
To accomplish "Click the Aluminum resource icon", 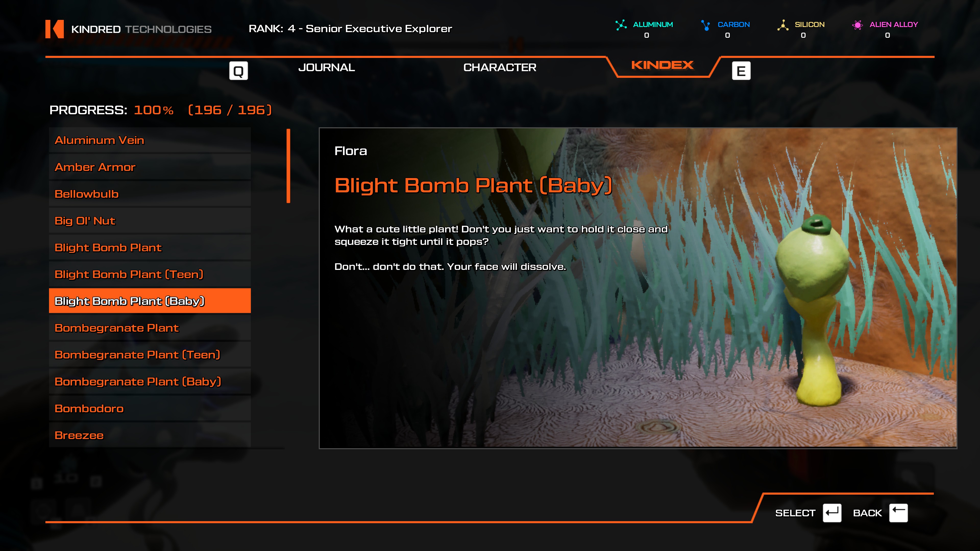I will coord(621,25).
